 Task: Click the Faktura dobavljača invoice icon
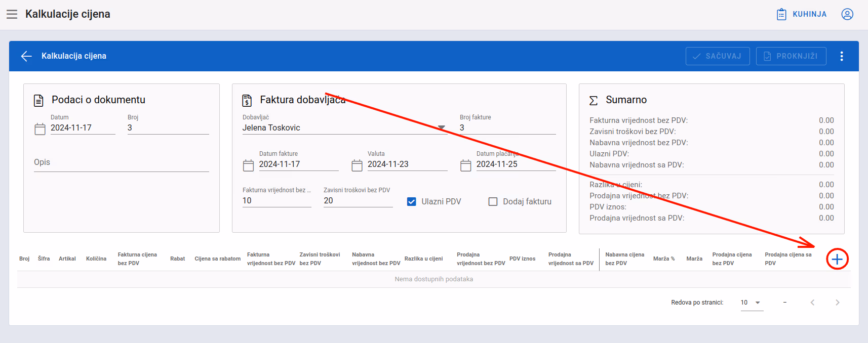click(x=247, y=101)
